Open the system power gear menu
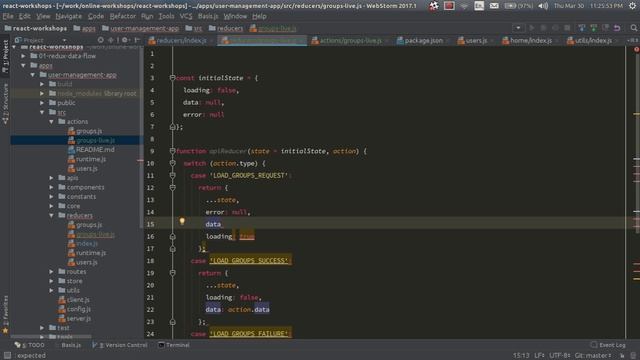The image size is (640, 360). tap(634, 6)
